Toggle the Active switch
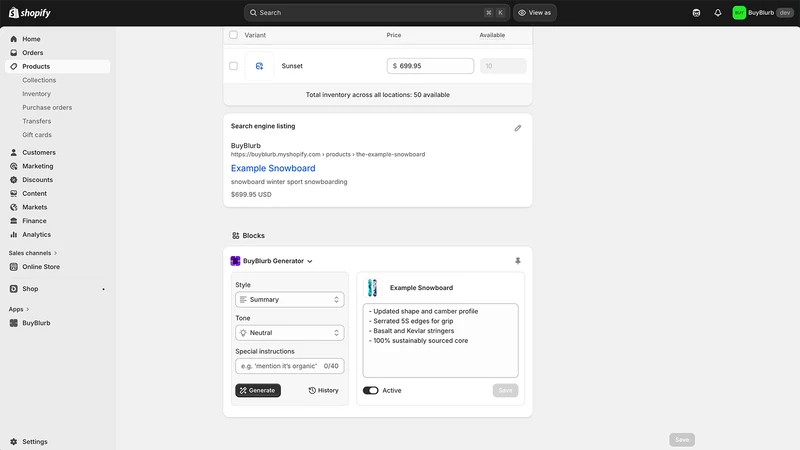The height and width of the screenshot is (450, 800). click(x=370, y=390)
